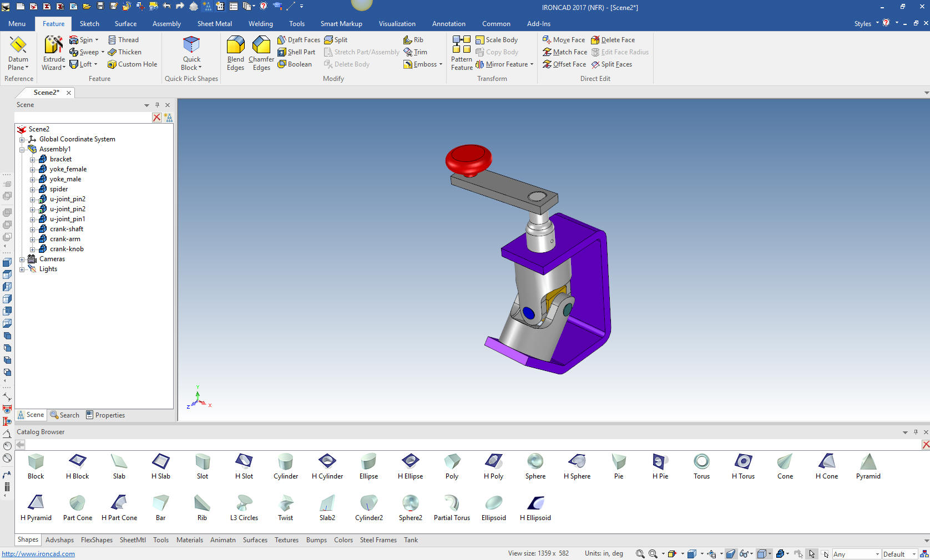This screenshot has height=560, width=930.
Task: Select the Pyramid catalog shape
Action: click(x=868, y=466)
